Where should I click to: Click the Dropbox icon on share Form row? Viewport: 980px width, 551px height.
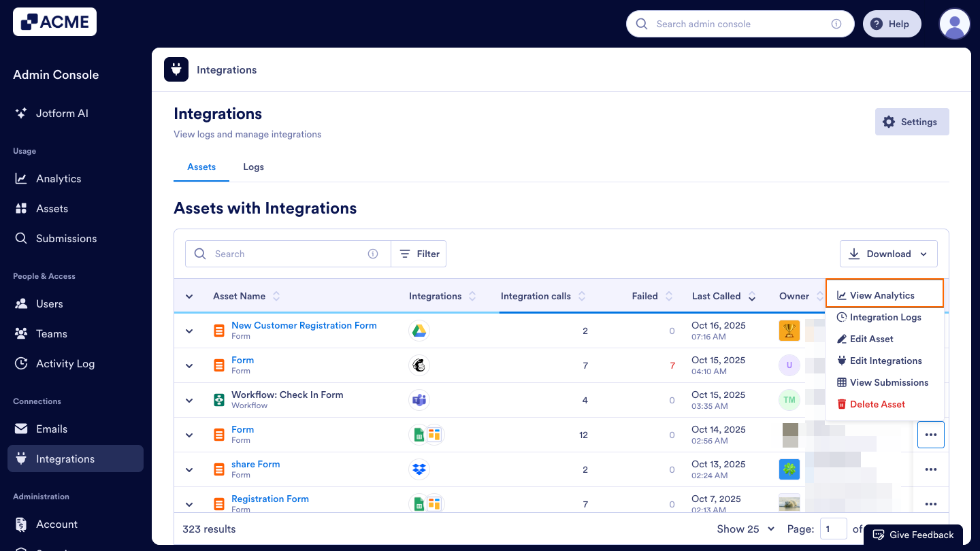[419, 469]
